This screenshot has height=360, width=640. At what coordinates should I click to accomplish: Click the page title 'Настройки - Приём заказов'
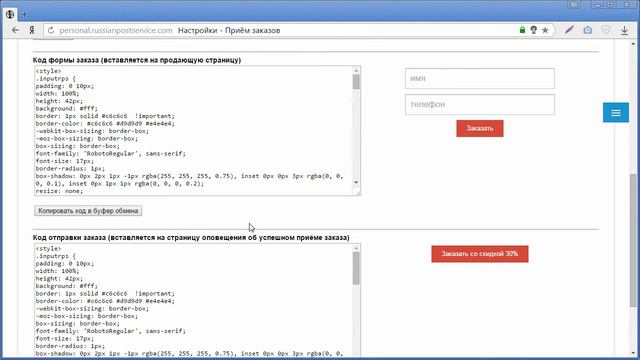point(229,30)
